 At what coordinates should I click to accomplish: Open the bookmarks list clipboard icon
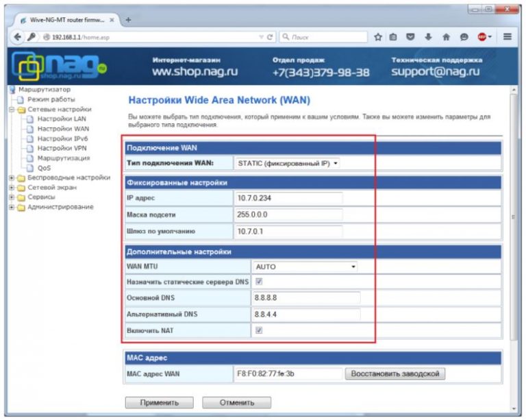393,37
